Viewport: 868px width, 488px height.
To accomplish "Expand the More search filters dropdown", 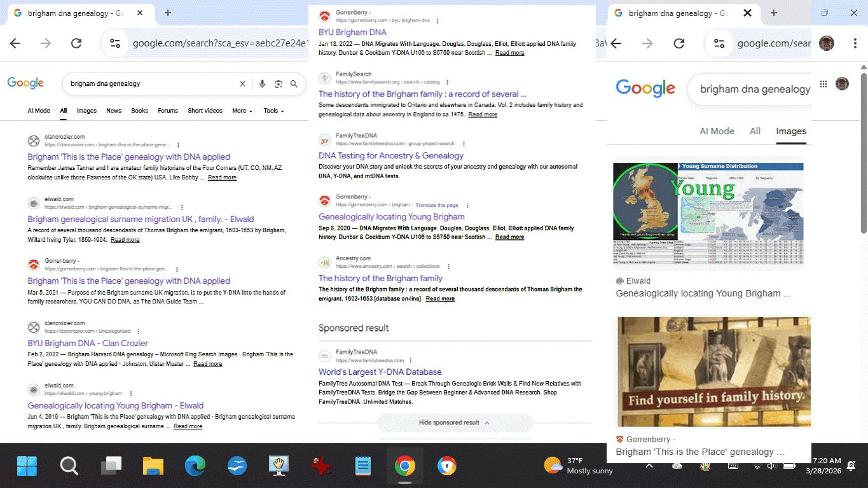I will pos(242,111).
